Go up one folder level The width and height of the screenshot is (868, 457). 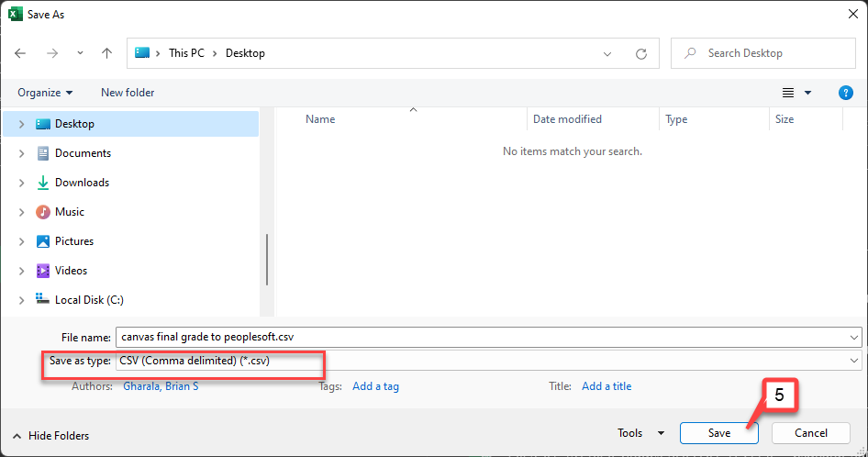[106, 53]
